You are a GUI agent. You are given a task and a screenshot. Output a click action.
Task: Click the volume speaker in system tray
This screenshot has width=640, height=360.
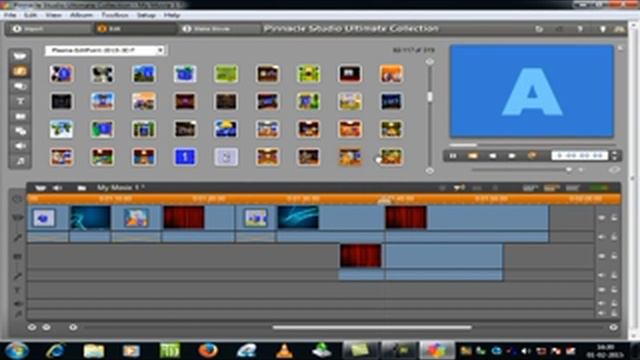(x=526, y=351)
